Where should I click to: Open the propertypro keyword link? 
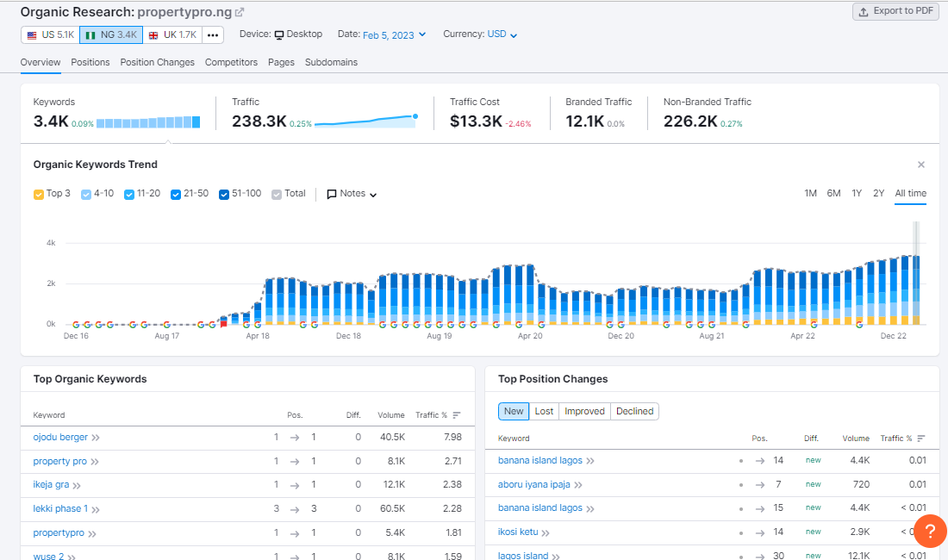tap(59, 532)
